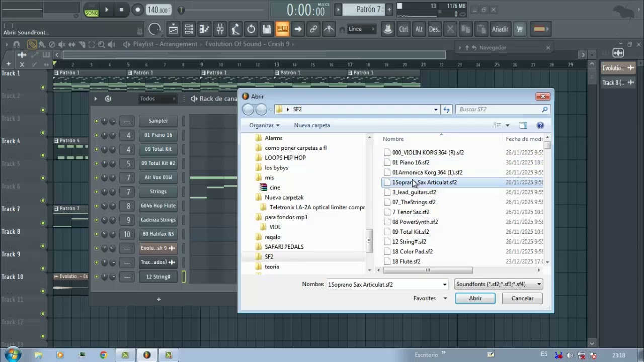This screenshot has width=644, height=362.
Task: Mute Track 1 in the playlist
Action: point(43,87)
